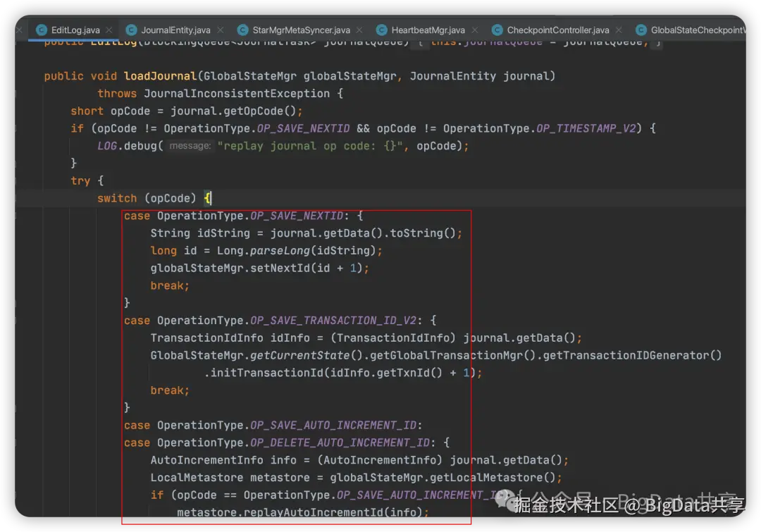Click the loadJournal method name
The image size is (761, 532).
click(160, 76)
